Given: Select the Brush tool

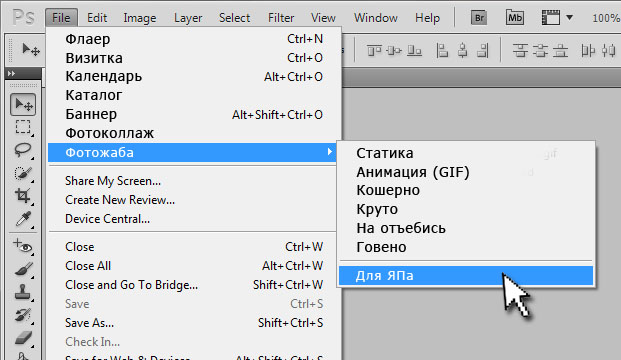Looking at the screenshot, I should point(23,269).
